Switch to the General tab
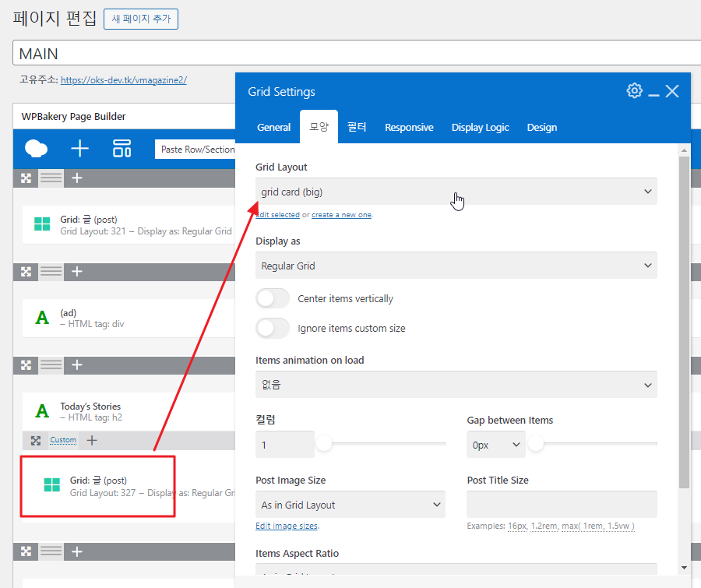The height and width of the screenshot is (588, 701). [273, 128]
